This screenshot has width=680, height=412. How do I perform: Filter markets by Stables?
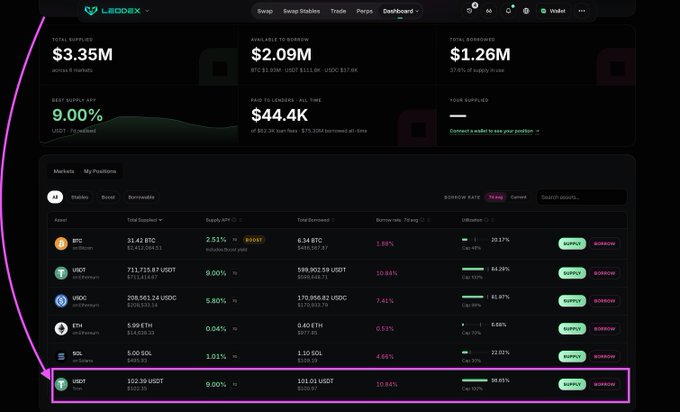(x=80, y=197)
